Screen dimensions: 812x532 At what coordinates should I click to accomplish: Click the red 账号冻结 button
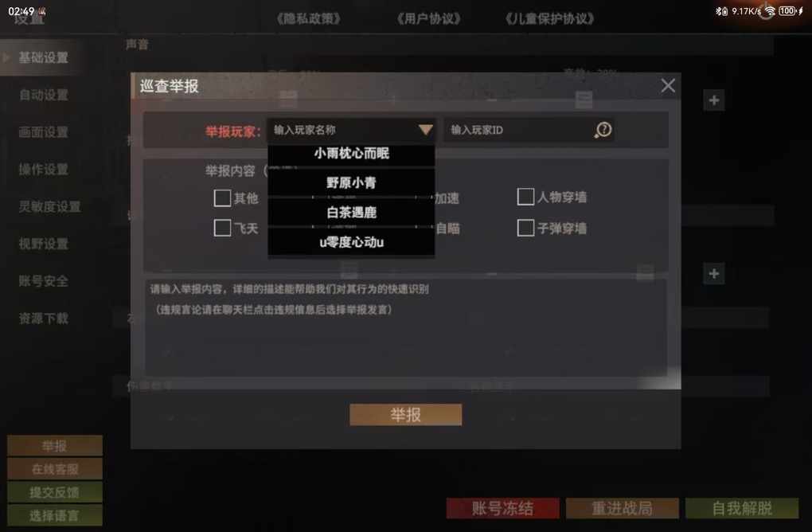point(502,508)
